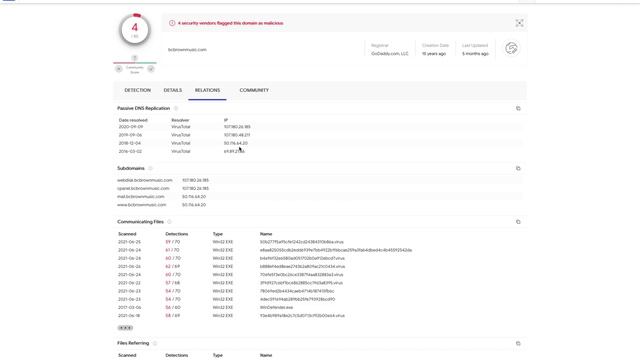Click the 61 / 70 detections value
The height and width of the screenshot is (360, 640).
pyautogui.click(x=172, y=250)
